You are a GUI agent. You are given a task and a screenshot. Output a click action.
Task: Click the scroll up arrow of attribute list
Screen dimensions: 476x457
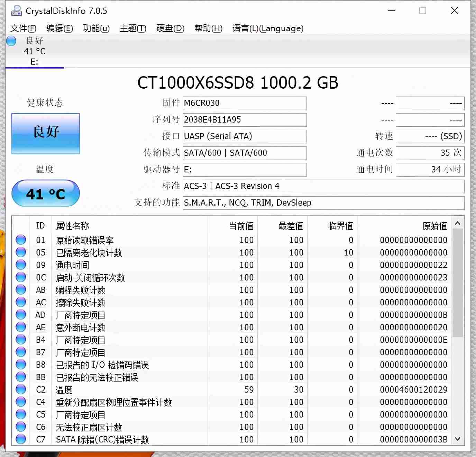(x=458, y=223)
